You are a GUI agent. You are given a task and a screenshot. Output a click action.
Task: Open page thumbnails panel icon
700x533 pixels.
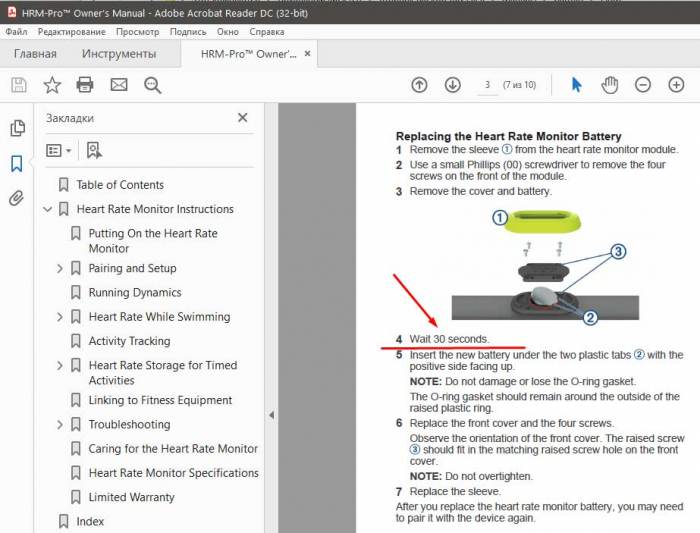click(x=17, y=129)
